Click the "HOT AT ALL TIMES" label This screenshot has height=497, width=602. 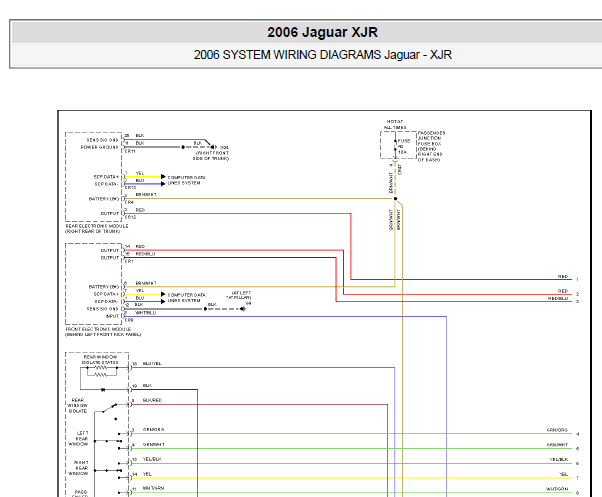pos(395,124)
